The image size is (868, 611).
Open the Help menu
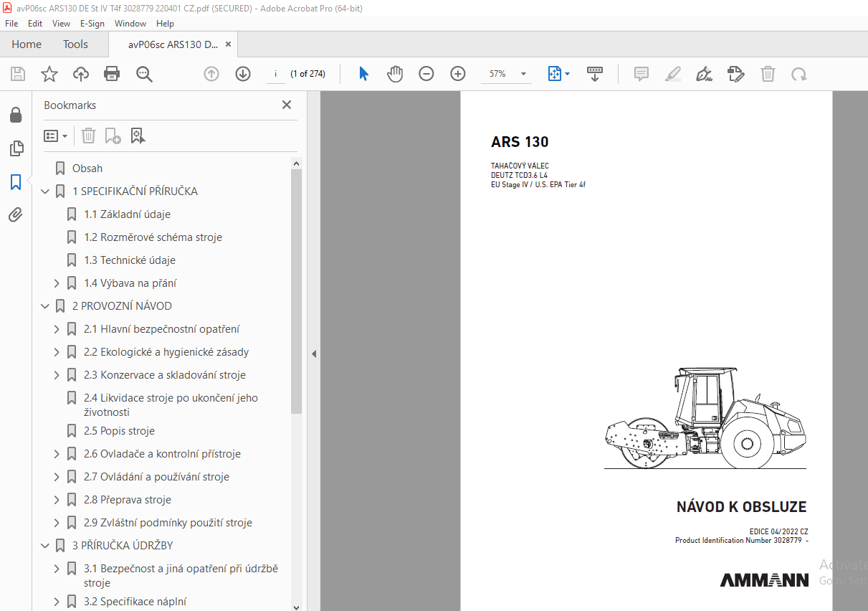(x=166, y=24)
